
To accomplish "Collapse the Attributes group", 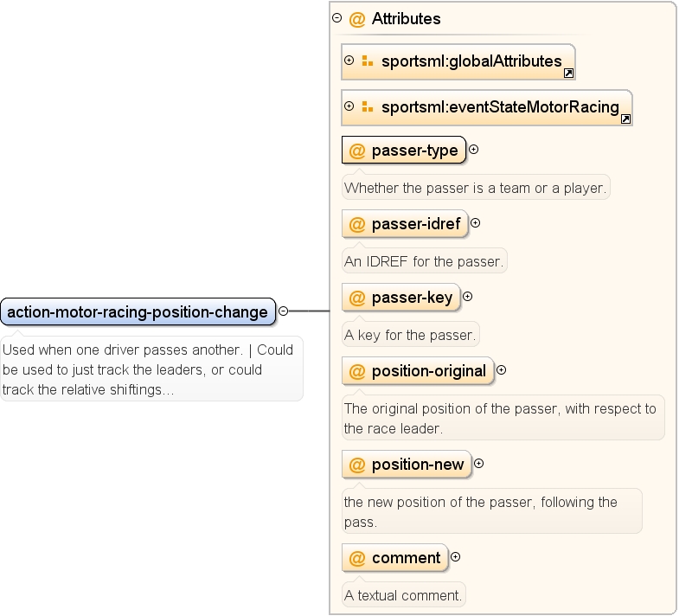I will tap(336, 18).
